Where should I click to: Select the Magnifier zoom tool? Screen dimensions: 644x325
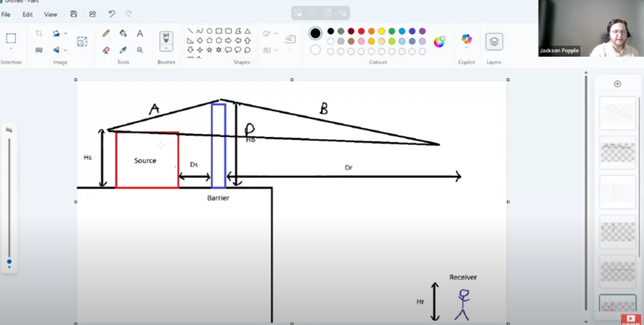[140, 50]
